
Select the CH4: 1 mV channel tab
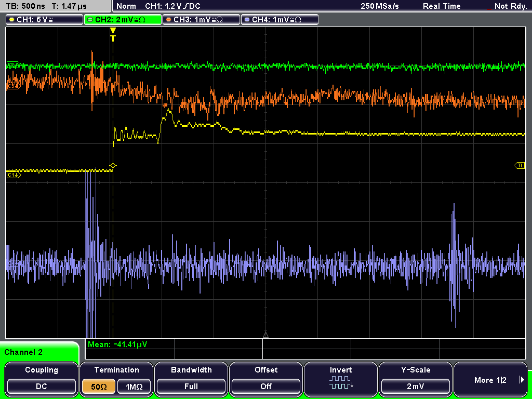tap(280, 19)
